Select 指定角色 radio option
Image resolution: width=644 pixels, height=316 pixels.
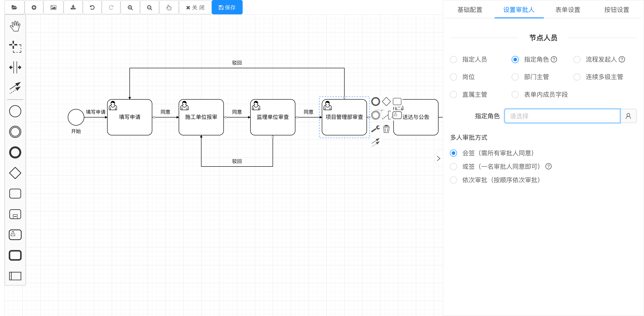click(x=515, y=60)
